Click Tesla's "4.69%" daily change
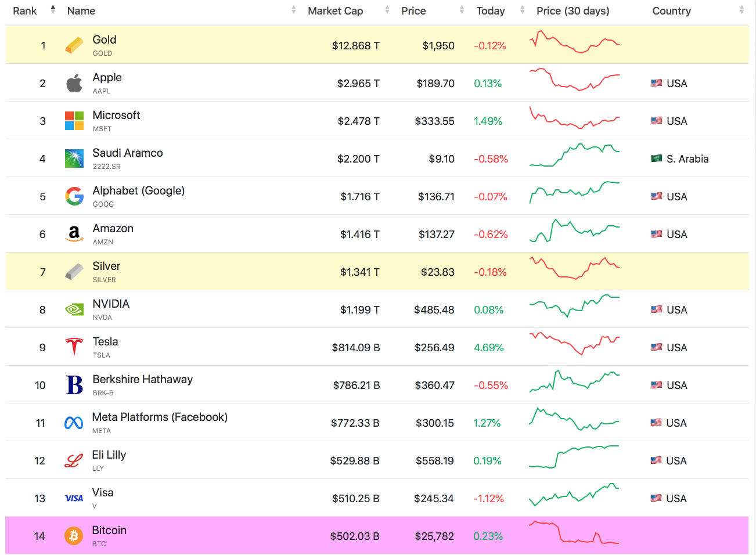This screenshot has width=756, height=555. [x=489, y=347]
